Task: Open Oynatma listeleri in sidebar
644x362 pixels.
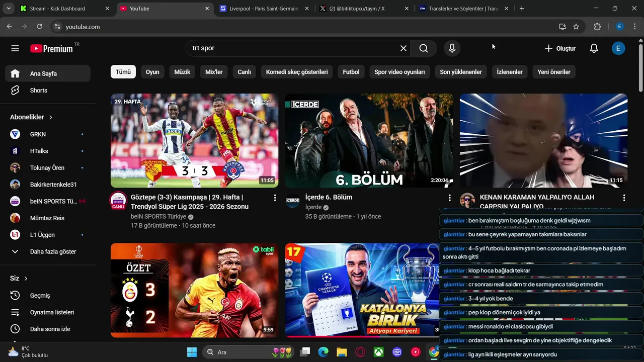Action: click(x=48, y=312)
